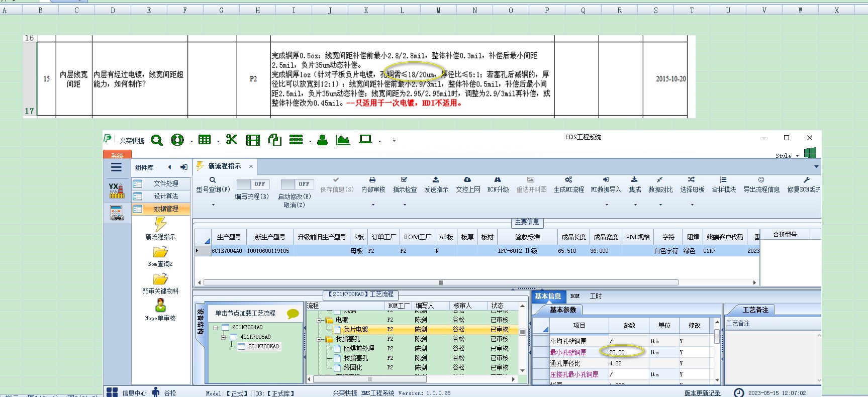Screen dimensions: 868x397
Task: Click the 6C1K7004A0 row in main grid
Action: (x=477, y=251)
